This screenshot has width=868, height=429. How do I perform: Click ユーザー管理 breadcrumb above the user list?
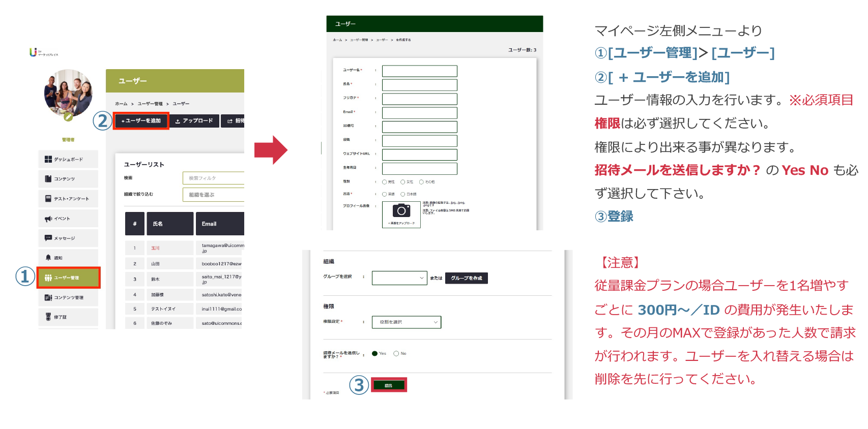pyautogui.click(x=150, y=104)
